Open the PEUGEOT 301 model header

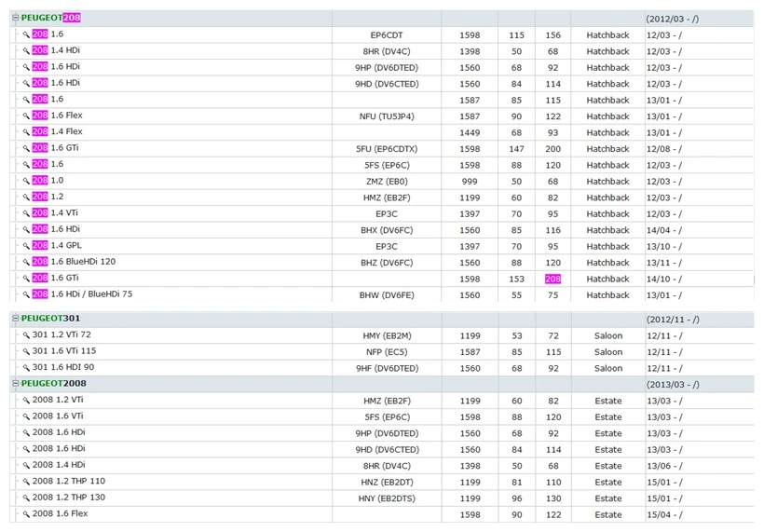coord(50,318)
